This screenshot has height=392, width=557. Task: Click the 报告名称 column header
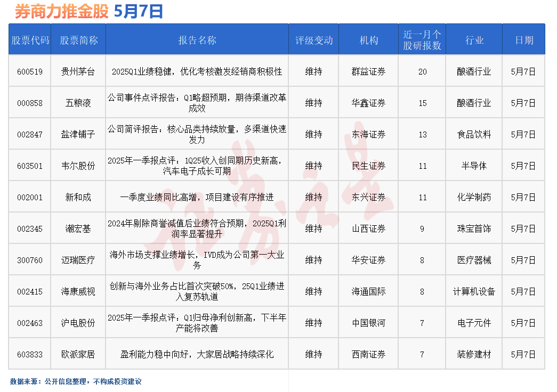[x=197, y=40]
